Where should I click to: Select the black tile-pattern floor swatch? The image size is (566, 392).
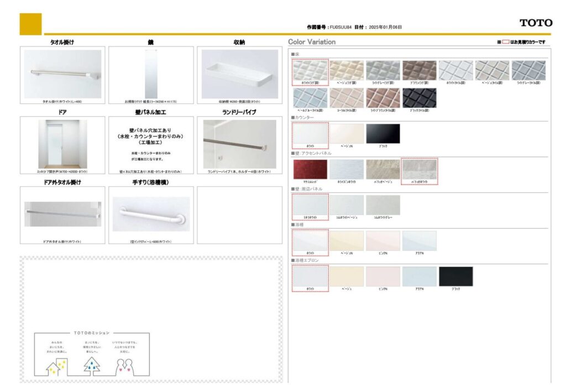click(x=419, y=98)
